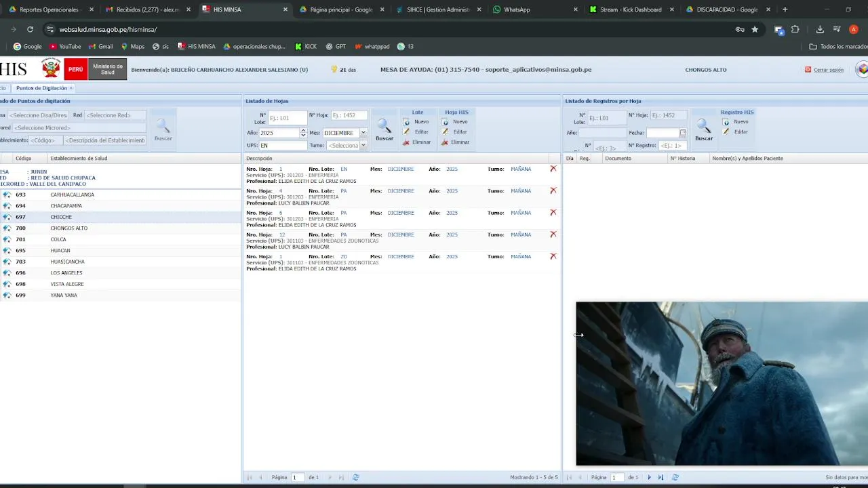
Task: Go to next page in Registros pager
Action: 649,477
